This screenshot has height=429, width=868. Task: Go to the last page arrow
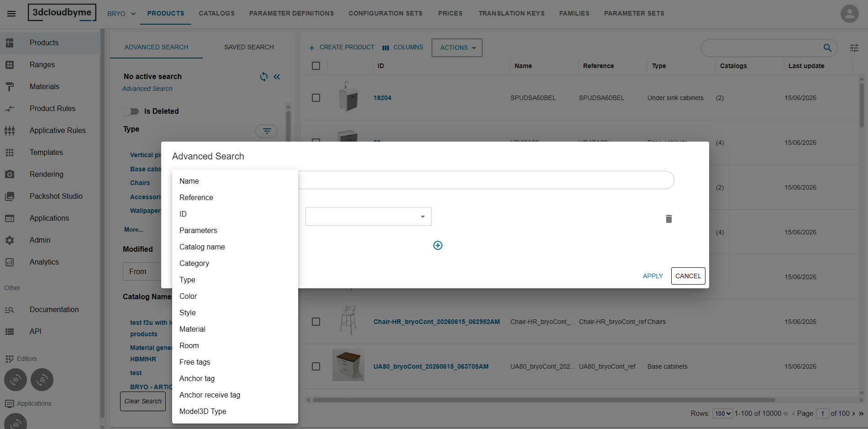[x=861, y=413]
